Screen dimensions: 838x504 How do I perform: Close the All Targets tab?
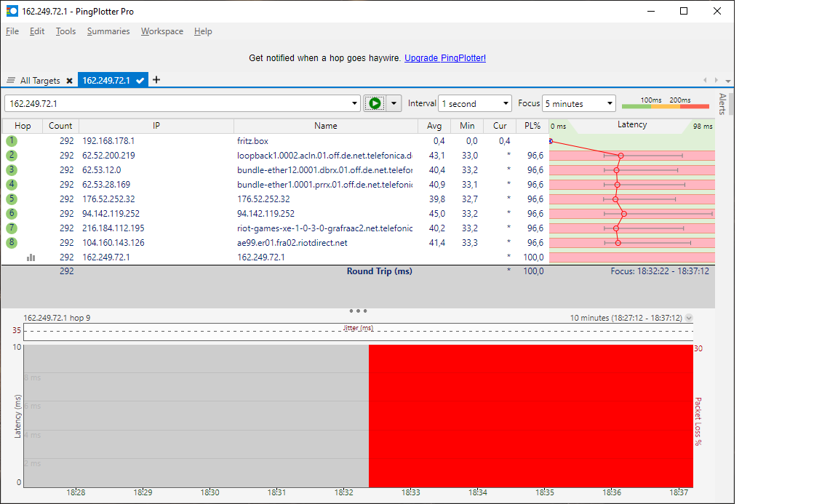coord(70,81)
